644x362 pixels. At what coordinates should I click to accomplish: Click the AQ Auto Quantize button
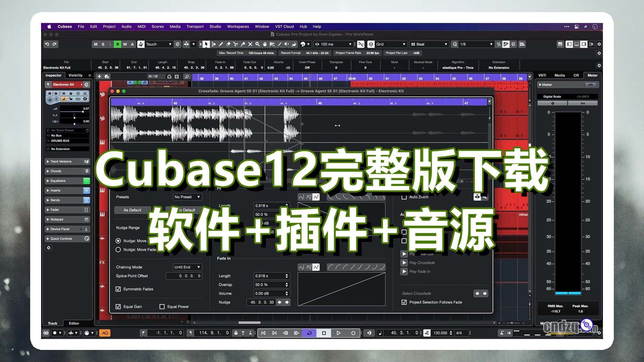click(x=105, y=333)
